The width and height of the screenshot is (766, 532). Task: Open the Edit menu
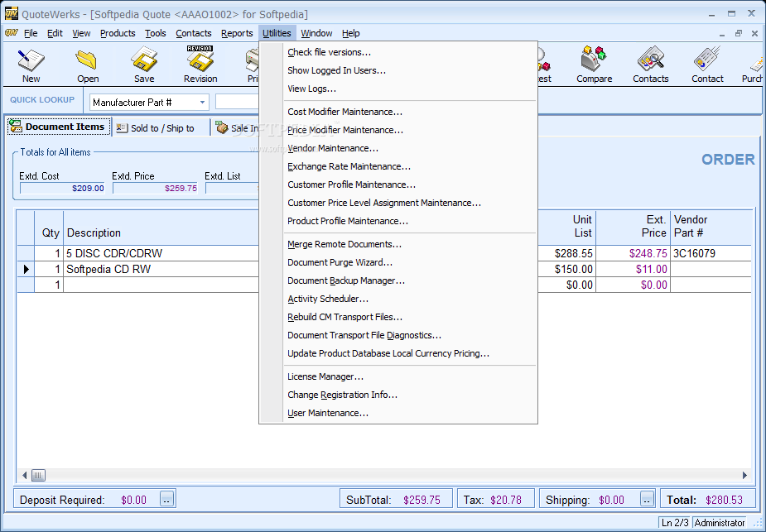(55, 33)
